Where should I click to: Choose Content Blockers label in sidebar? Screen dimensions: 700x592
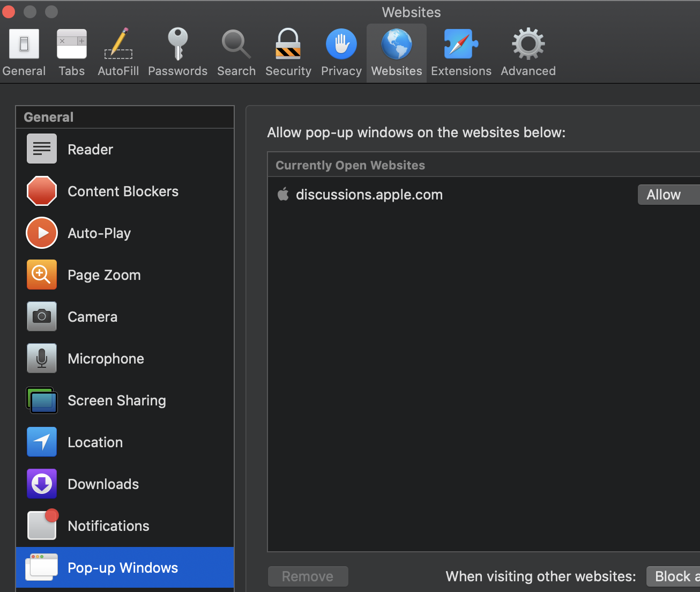[x=123, y=191]
